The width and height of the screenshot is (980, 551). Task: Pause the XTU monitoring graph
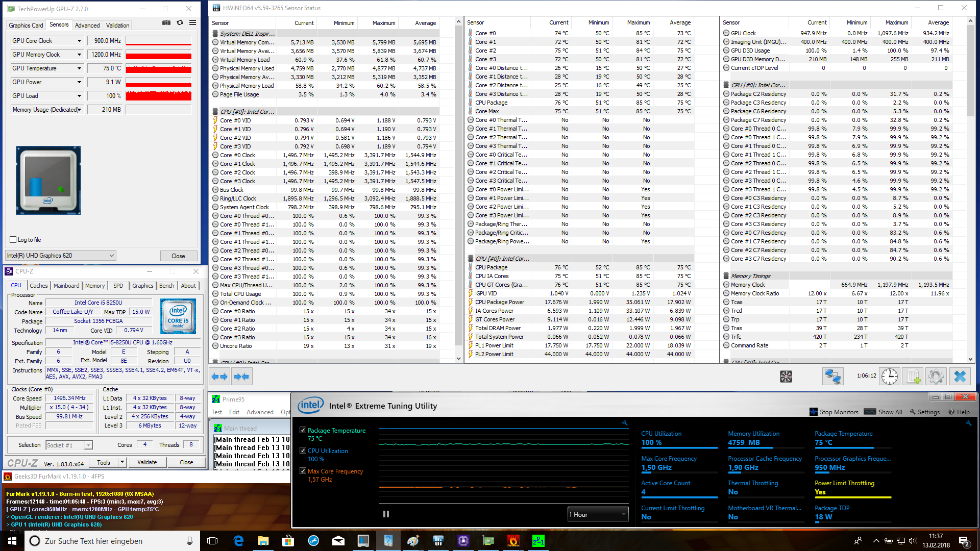(386, 514)
